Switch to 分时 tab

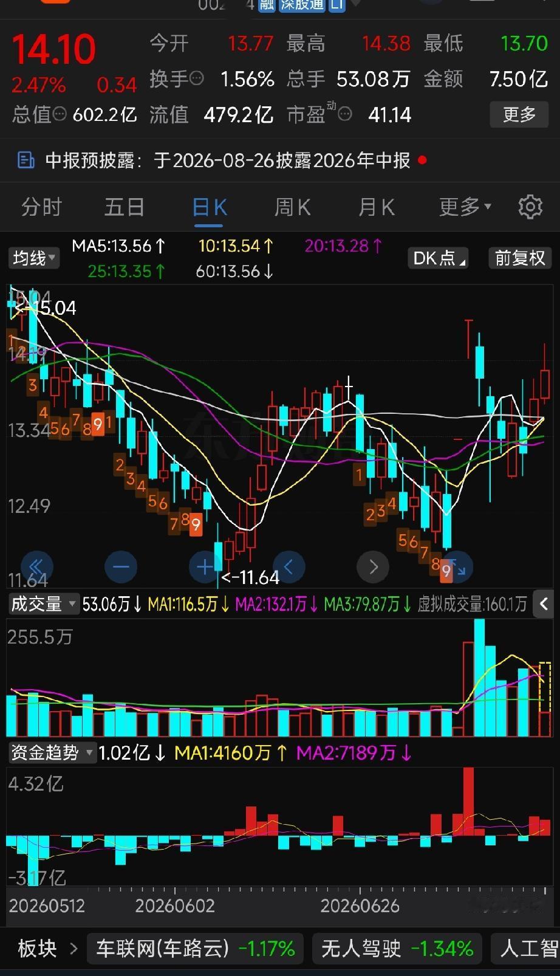41,207
